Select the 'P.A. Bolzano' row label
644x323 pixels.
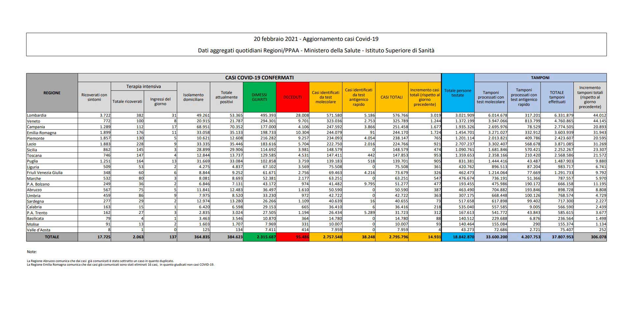coord(38,184)
